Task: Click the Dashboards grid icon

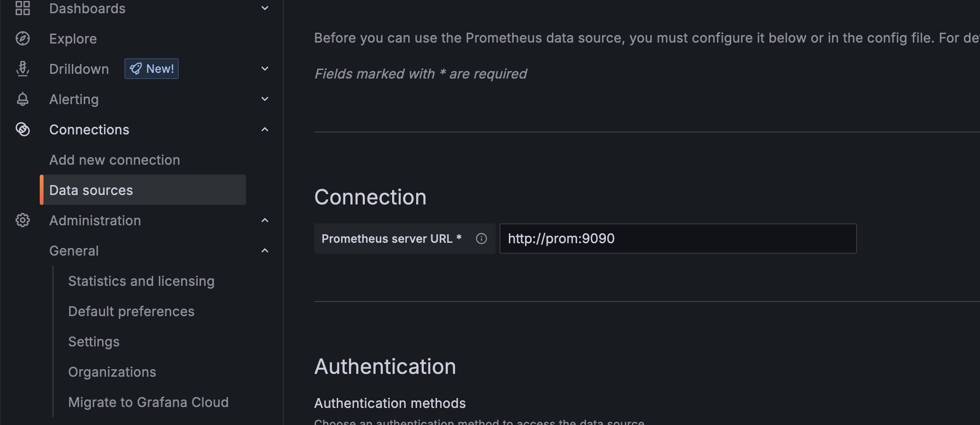Action: coord(23,8)
